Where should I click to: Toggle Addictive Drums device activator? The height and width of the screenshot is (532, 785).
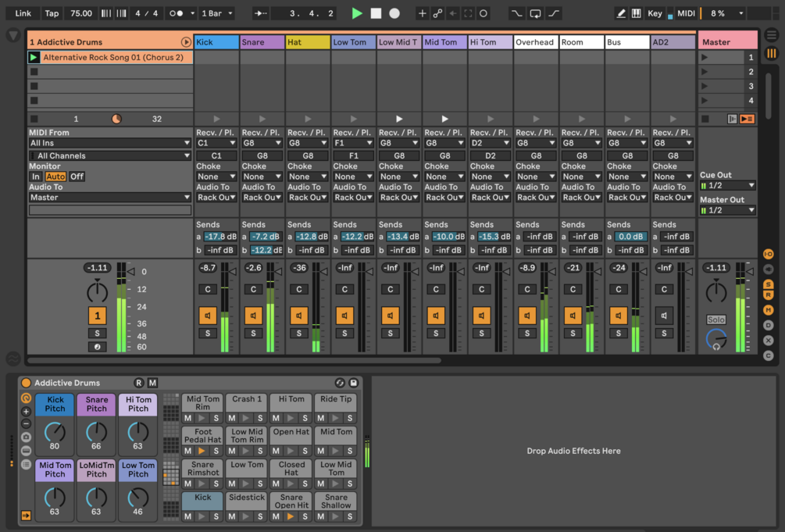[x=26, y=383]
